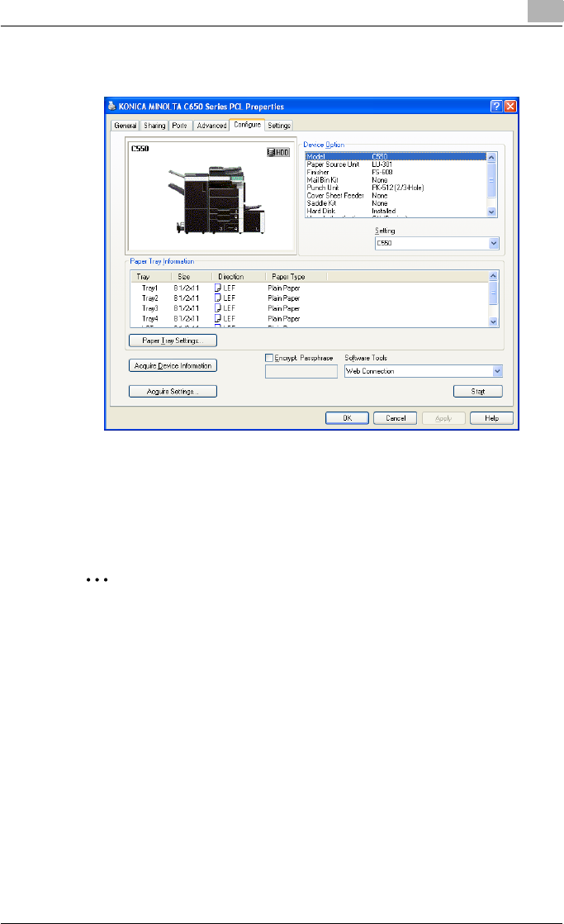Confirm with the OK button
Viewport: 564px width, 924px height.
click(348, 418)
